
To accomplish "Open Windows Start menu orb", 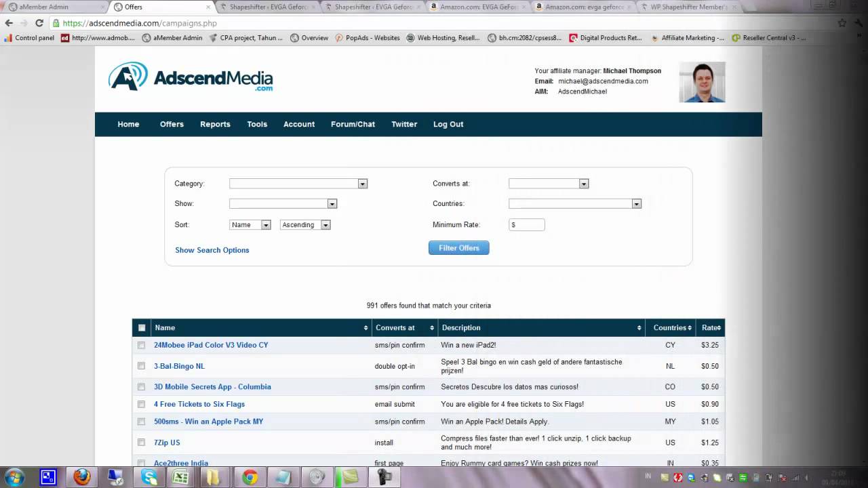I will [x=14, y=476].
